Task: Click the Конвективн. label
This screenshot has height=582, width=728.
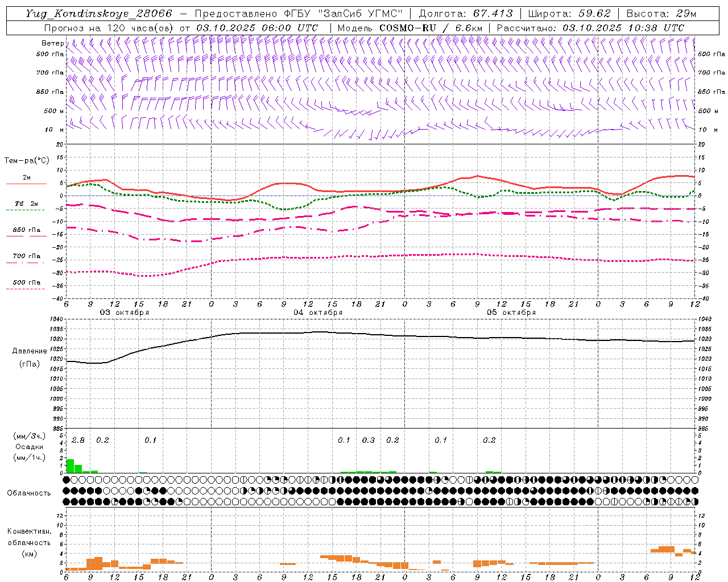Action: coord(29,531)
